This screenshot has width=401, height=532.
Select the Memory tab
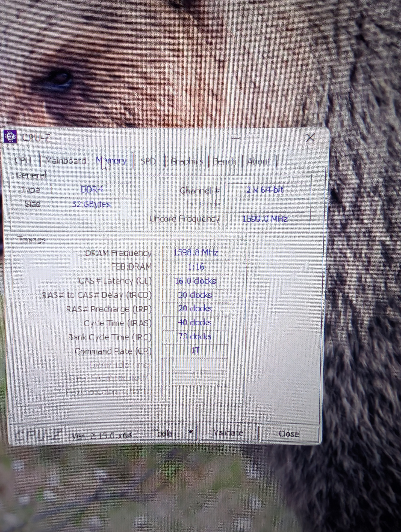click(111, 161)
